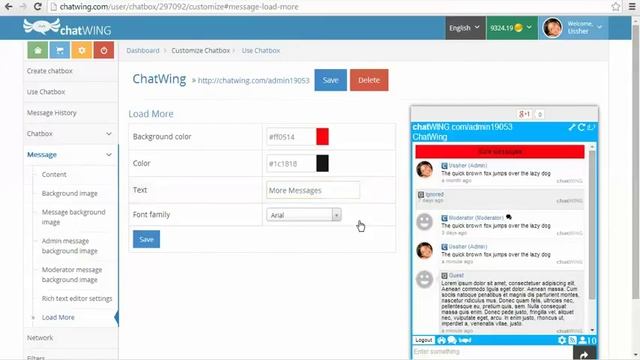
Task: Open Network in sidebar
Action: [40, 338]
